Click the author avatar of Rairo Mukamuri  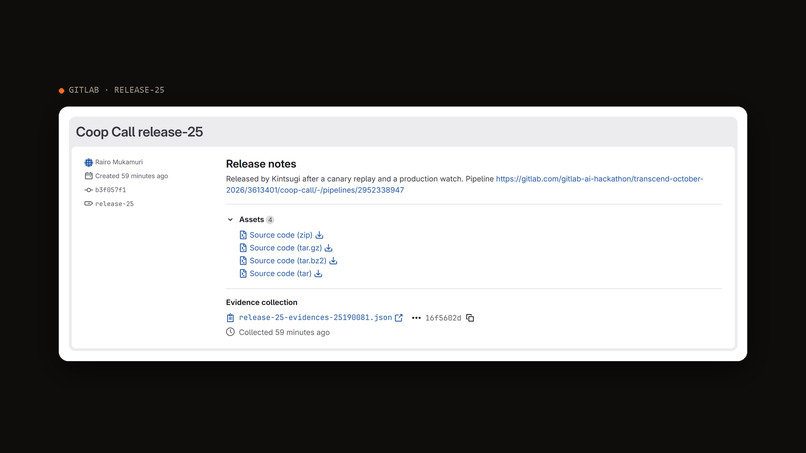click(x=88, y=162)
